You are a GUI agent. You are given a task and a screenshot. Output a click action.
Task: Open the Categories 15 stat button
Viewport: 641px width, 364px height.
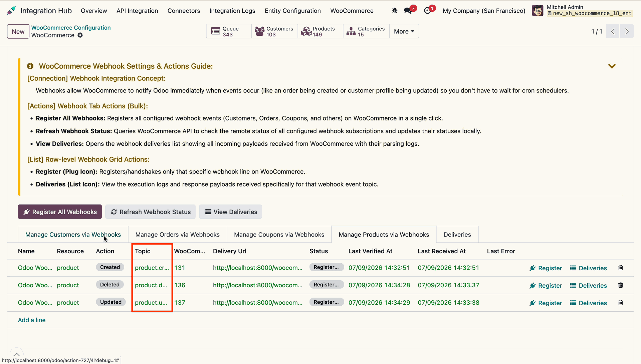click(366, 31)
